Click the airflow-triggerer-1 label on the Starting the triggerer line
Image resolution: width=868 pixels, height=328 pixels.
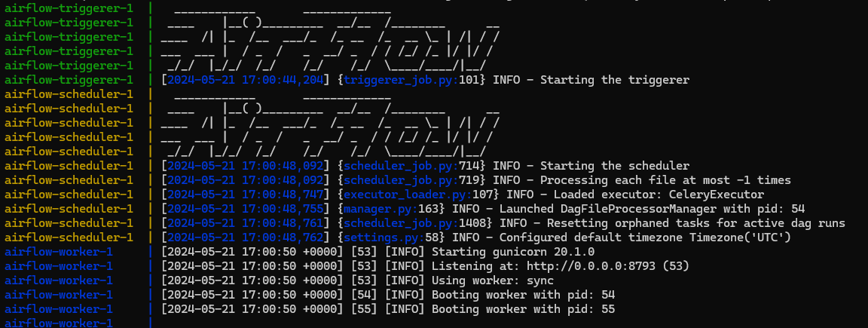click(69, 81)
